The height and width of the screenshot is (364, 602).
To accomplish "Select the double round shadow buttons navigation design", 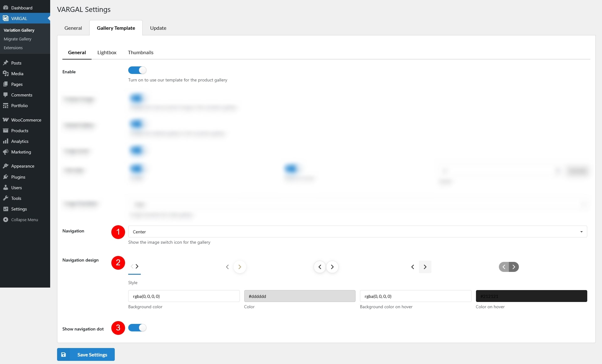I will click(326, 267).
